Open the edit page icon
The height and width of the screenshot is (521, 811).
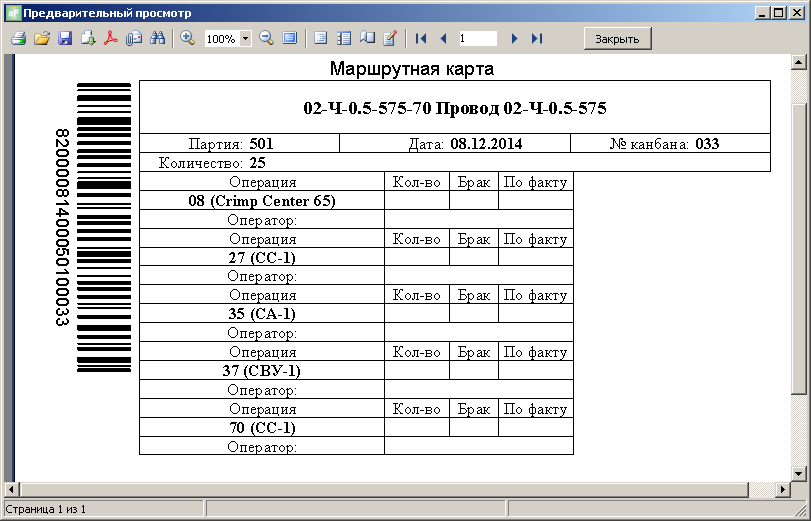[390, 38]
